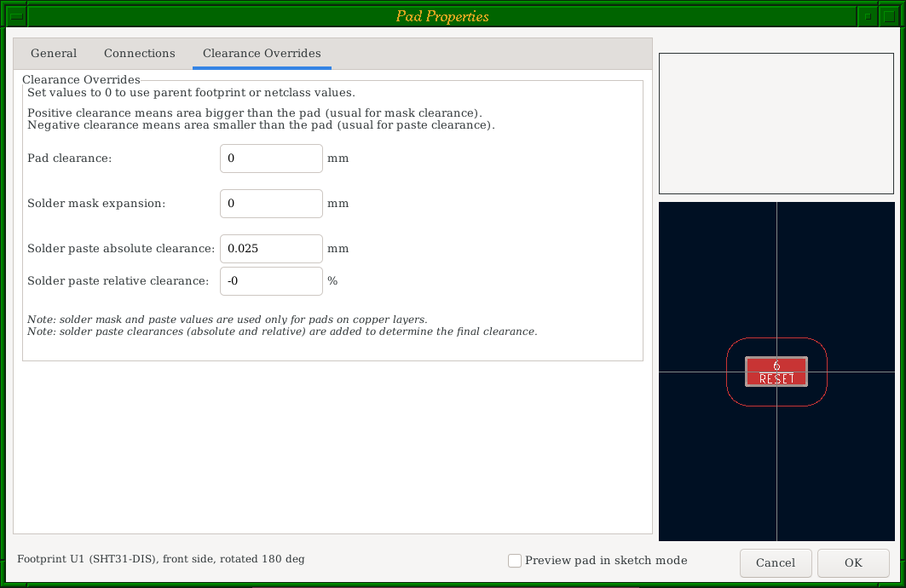This screenshot has width=906, height=588.
Task: Focus the Pad clearance input field
Action: (271, 159)
